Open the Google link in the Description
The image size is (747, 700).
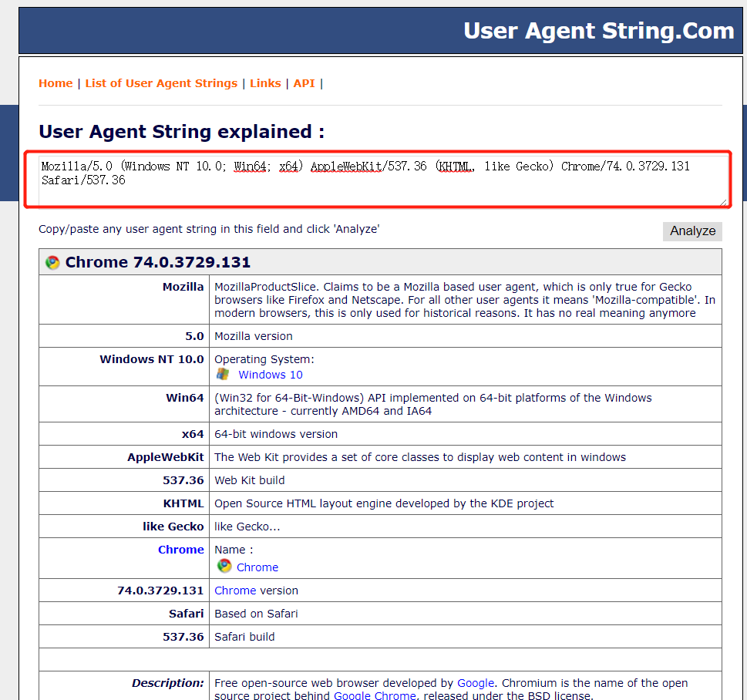tap(475, 682)
